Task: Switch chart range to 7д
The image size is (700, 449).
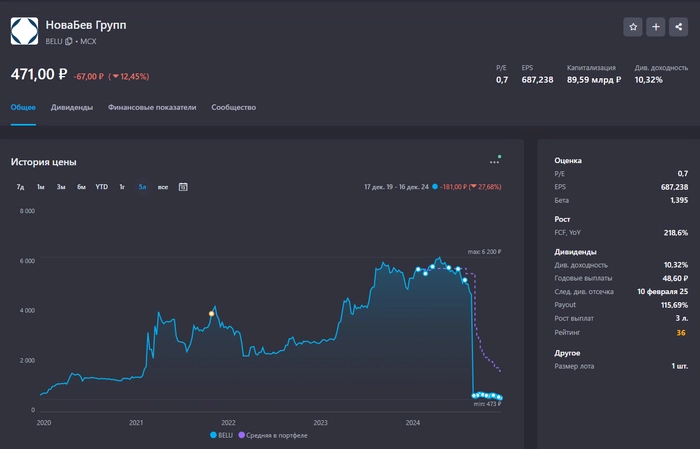Action: point(20,187)
